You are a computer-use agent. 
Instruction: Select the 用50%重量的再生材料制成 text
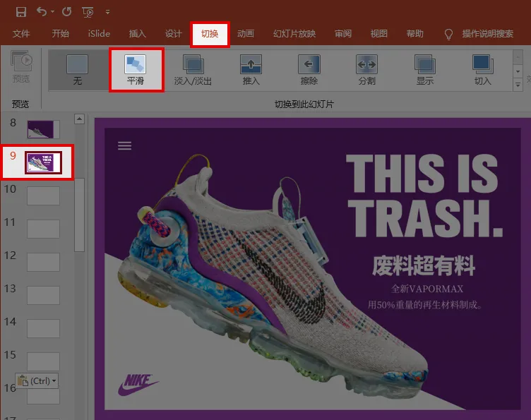(425, 305)
